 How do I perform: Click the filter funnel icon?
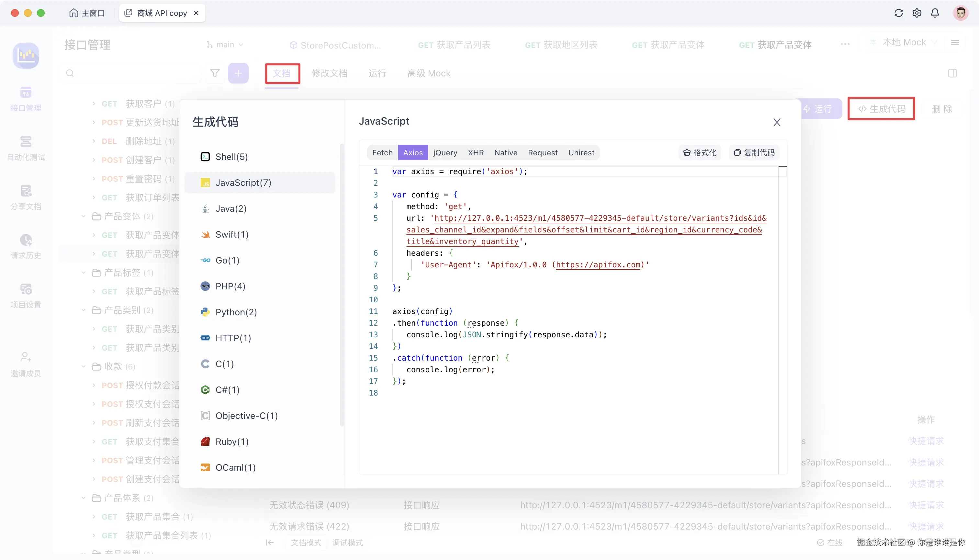(215, 73)
